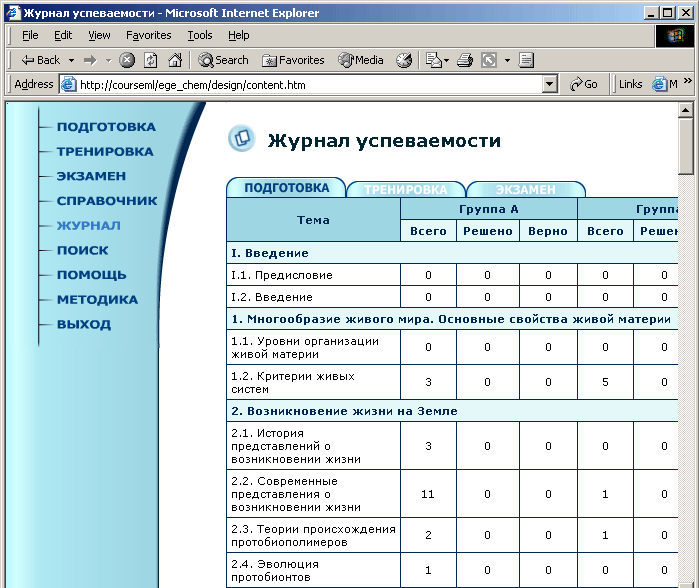Expand the Links bar chevron
Screen dimensions: 699x588
pos(688,81)
